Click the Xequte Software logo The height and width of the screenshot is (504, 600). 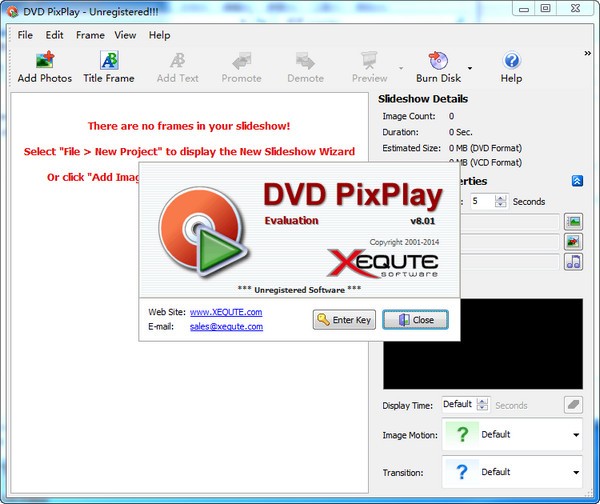pos(383,263)
